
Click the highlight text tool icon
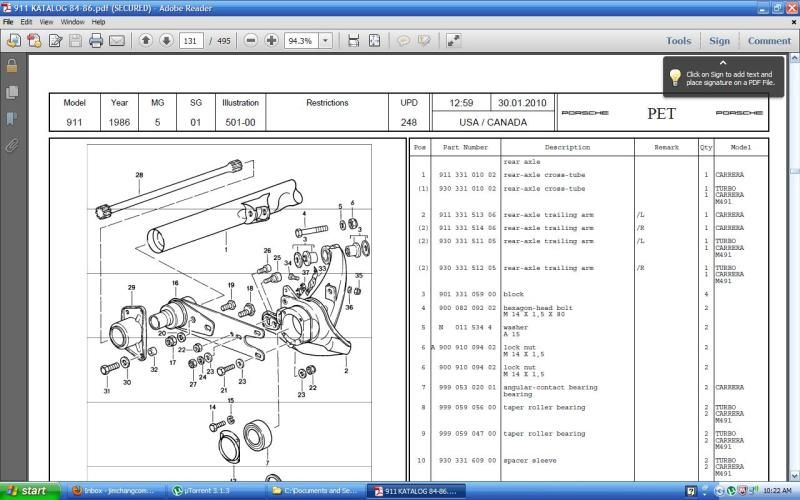coord(424,40)
